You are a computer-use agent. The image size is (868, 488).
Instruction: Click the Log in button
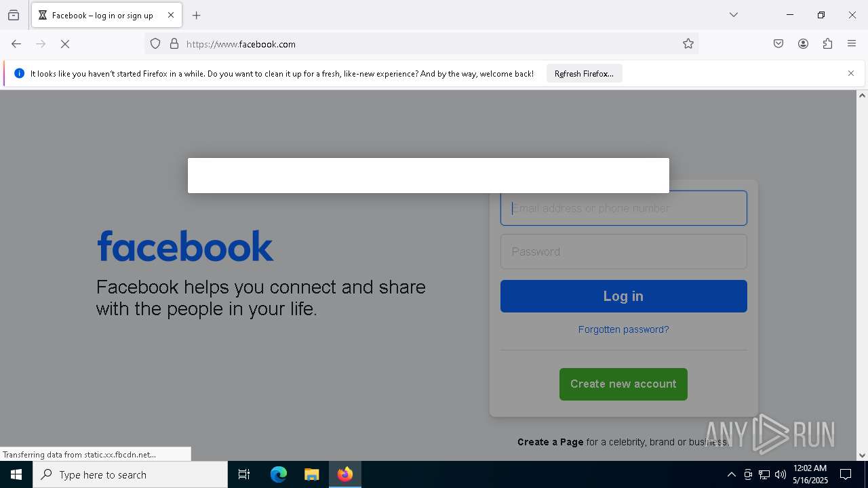624,296
